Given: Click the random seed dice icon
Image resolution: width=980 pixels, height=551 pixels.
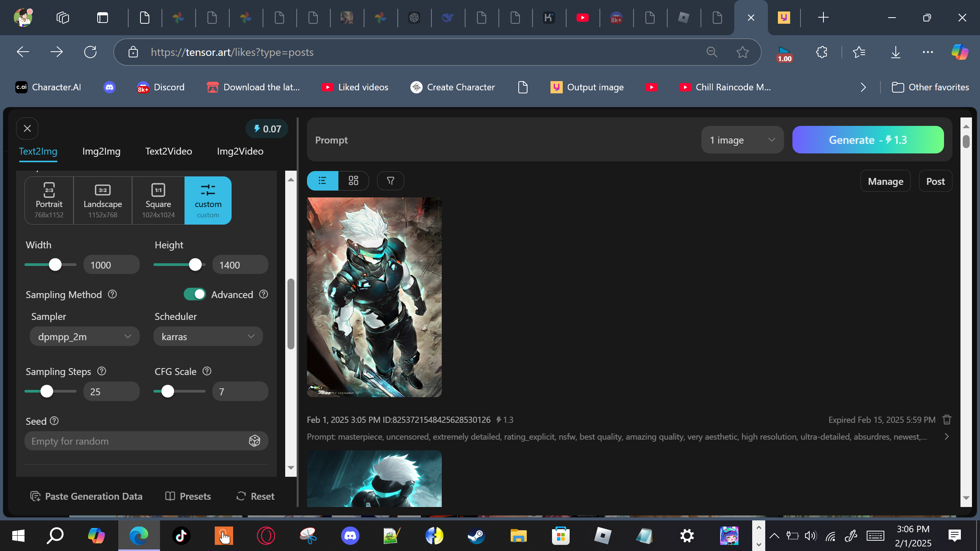Looking at the screenshot, I should [x=255, y=441].
